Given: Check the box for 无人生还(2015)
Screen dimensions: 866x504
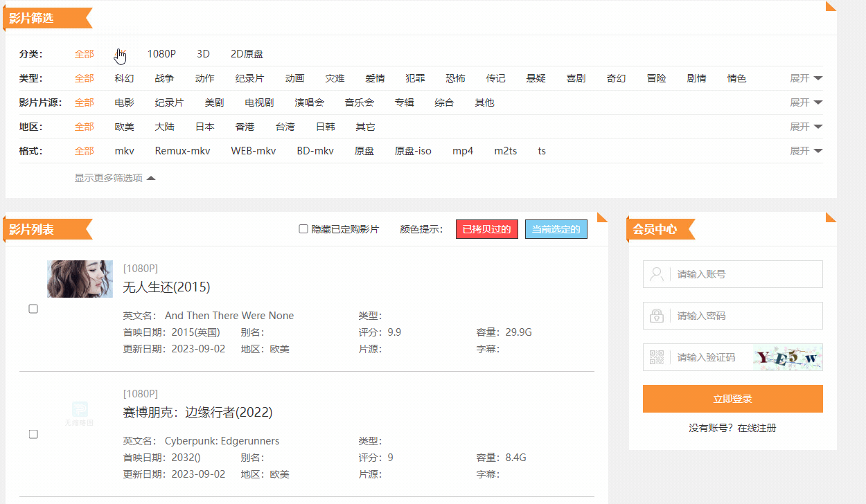Looking at the screenshot, I should point(33,309).
